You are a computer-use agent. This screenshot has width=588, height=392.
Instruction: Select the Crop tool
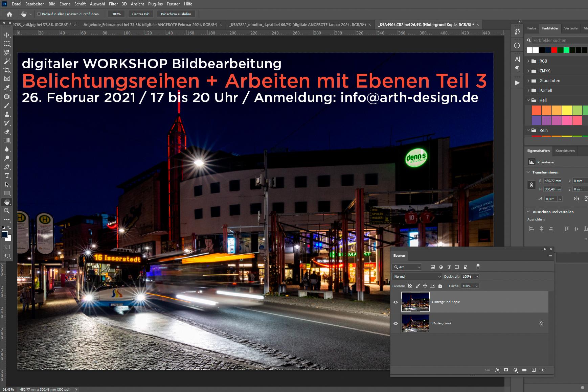click(7, 70)
